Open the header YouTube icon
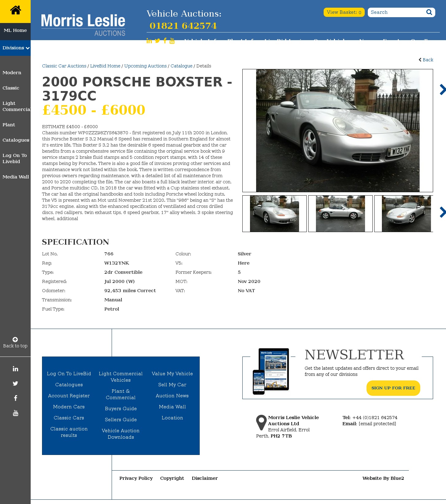Image resolution: width=446 pixels, height=504 pixels. coord(172,41)
